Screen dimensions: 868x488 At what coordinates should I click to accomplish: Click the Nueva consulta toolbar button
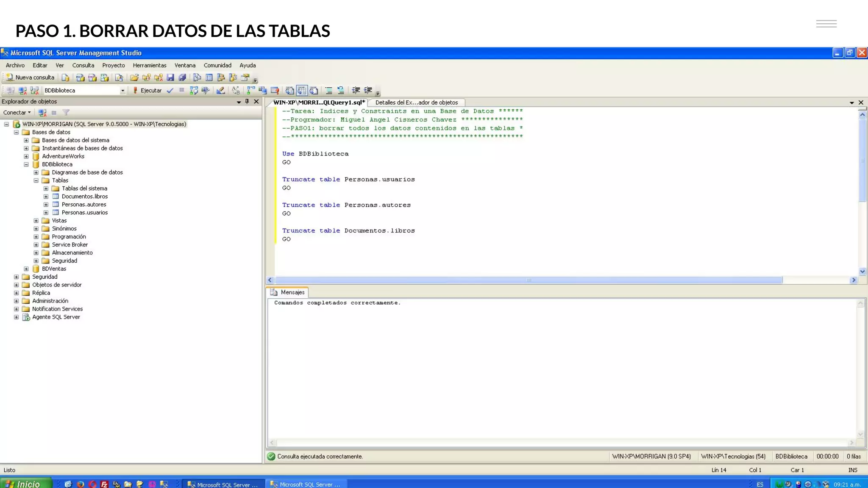click(30, 78)
